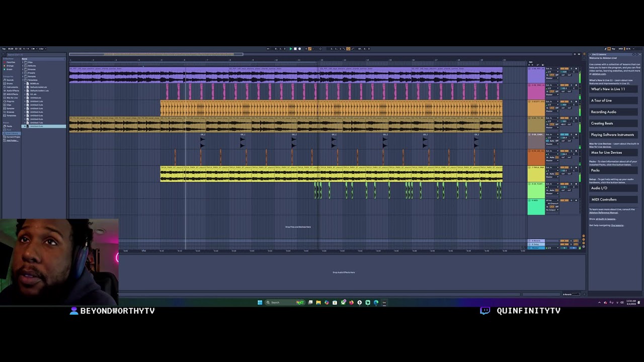Toggle track activator for 1 DS_PST track
Image resolution: width=644 pixels, height=362 pixels.
pyautogui.click(x=565, y=68)
